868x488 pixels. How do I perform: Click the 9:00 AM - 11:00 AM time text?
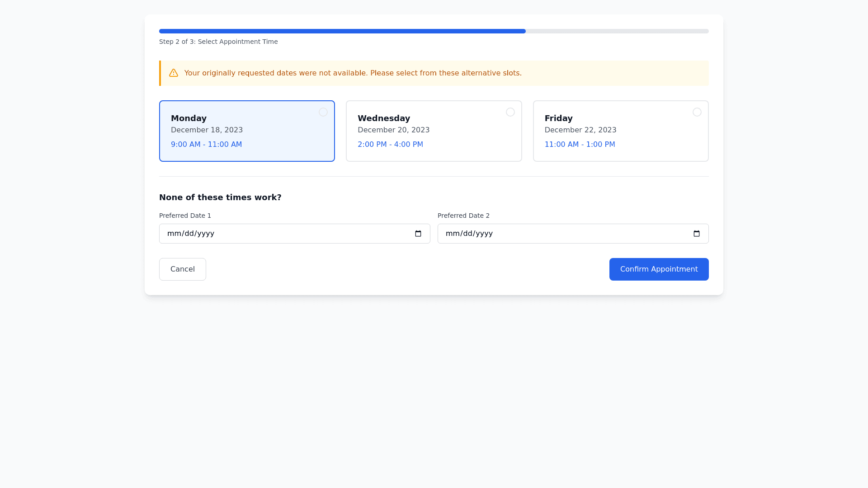[206, 145]
